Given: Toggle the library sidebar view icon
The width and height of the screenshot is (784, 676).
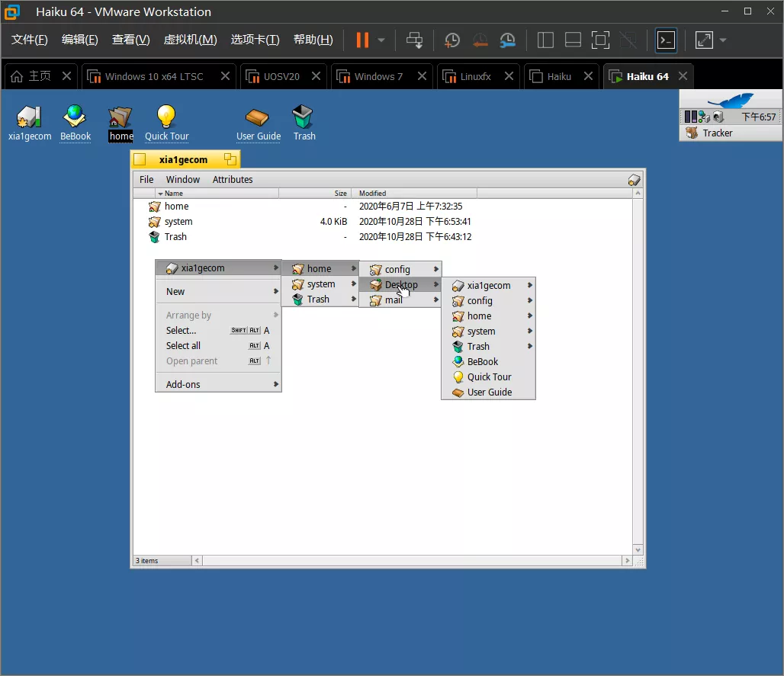Looking at the screenshot, I should point(545,40).
